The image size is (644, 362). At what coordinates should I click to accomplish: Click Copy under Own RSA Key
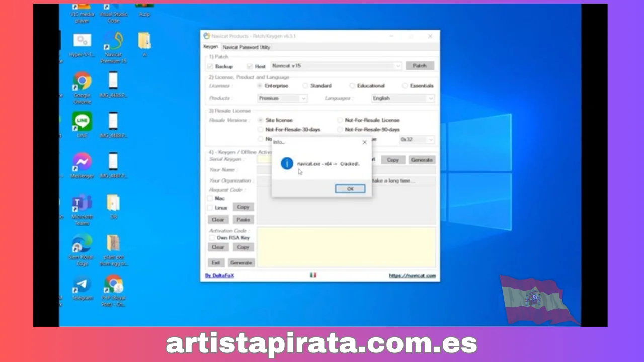tap(243, 247)
